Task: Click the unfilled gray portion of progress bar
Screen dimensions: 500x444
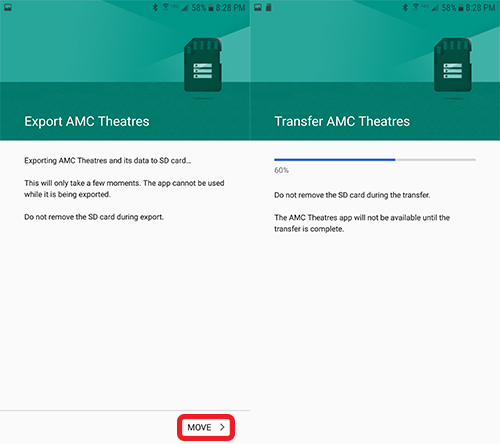Action: click(x=435, y=160)
